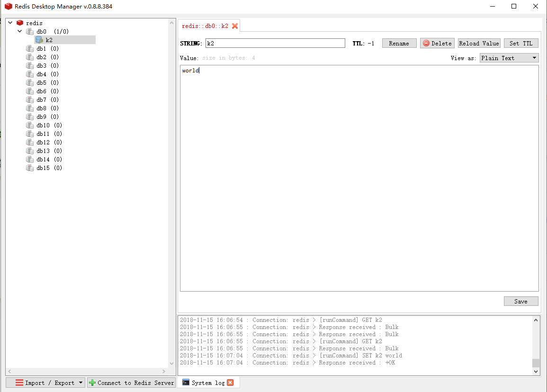Image resolution: width=547 pixels, height=392 pixels.
Task: Click the red redis server icon
Action: click(20, 23)
